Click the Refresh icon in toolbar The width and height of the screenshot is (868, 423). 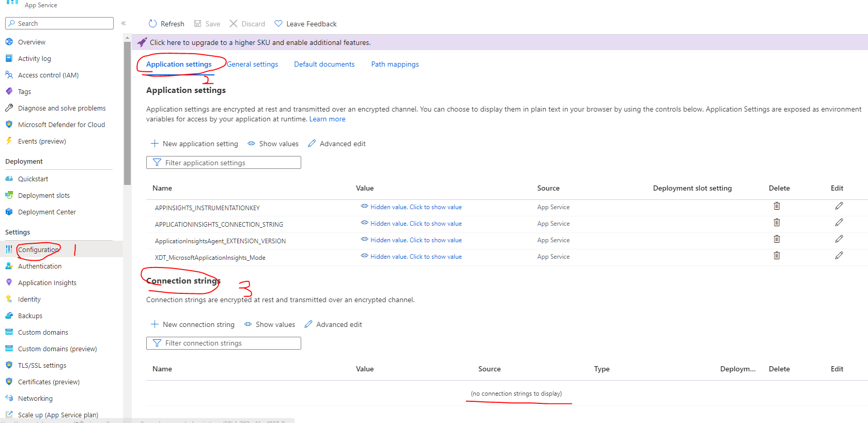(x=152, y=24)
